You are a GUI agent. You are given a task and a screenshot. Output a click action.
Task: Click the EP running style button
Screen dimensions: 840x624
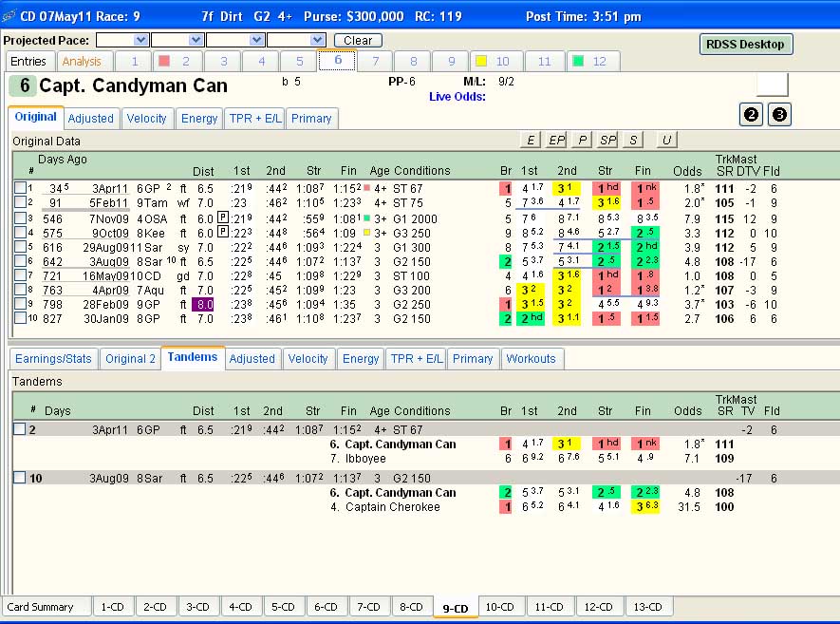point(556,140)
